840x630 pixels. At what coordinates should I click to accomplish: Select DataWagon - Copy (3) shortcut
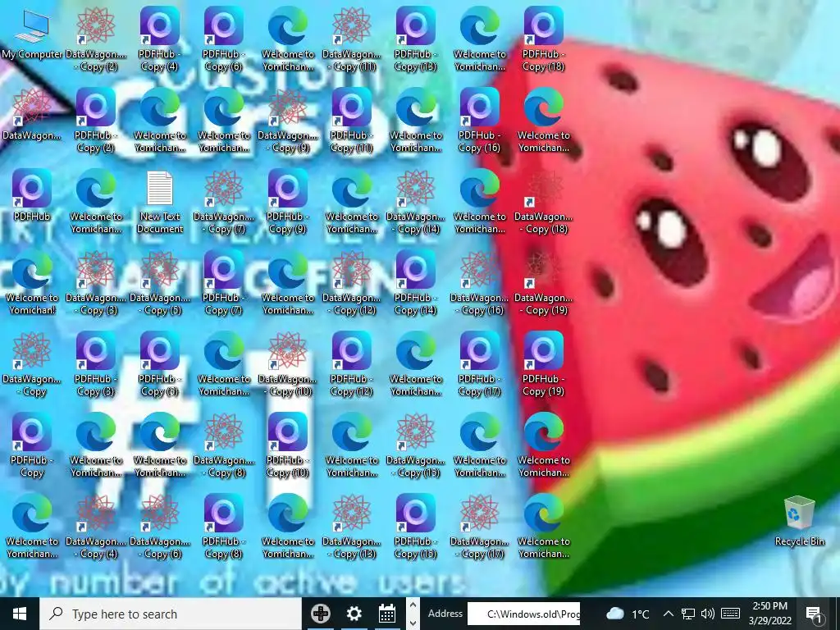[x=96, y=283]
